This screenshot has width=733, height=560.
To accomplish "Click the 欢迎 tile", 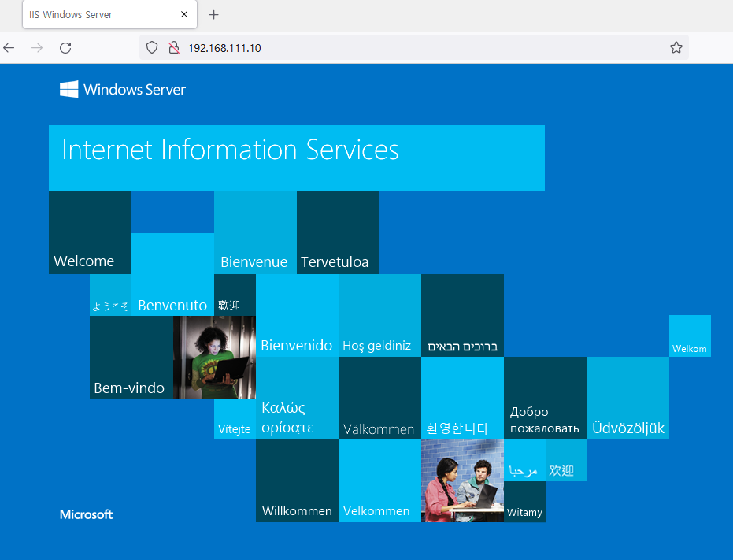I will pos(565,460).
